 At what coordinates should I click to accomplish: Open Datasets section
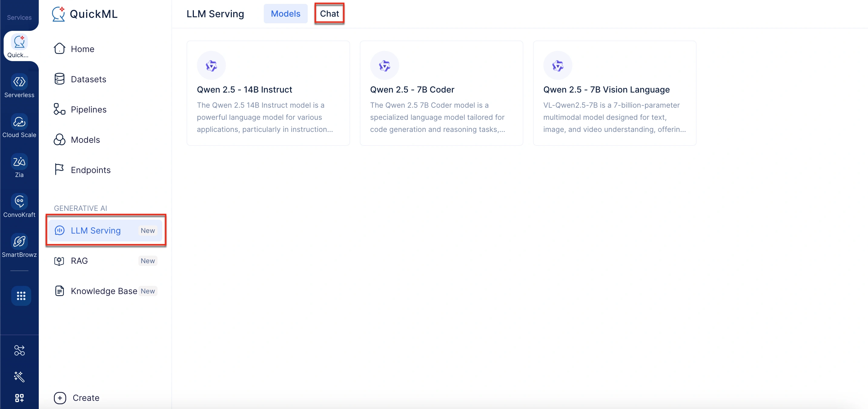[105, 79]
